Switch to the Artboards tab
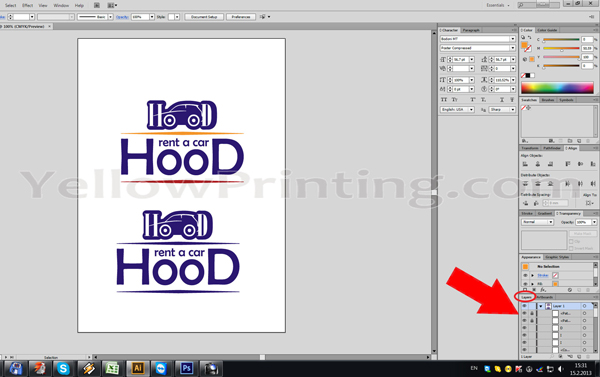Screen dimensions: 600x377 pyautogui.click(x=545, y=297)
